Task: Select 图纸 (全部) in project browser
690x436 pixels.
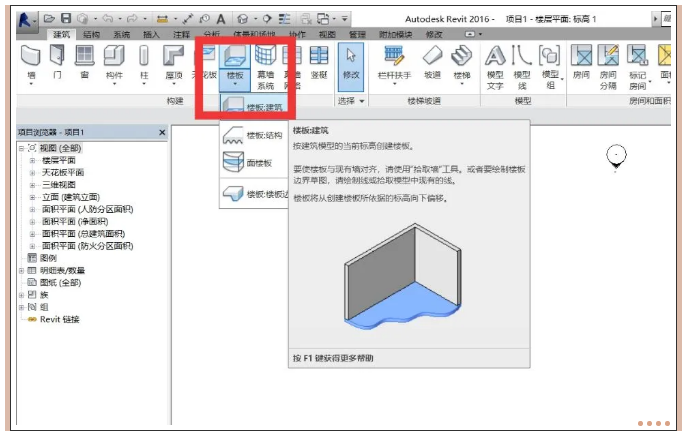Action: coord(60,283)
